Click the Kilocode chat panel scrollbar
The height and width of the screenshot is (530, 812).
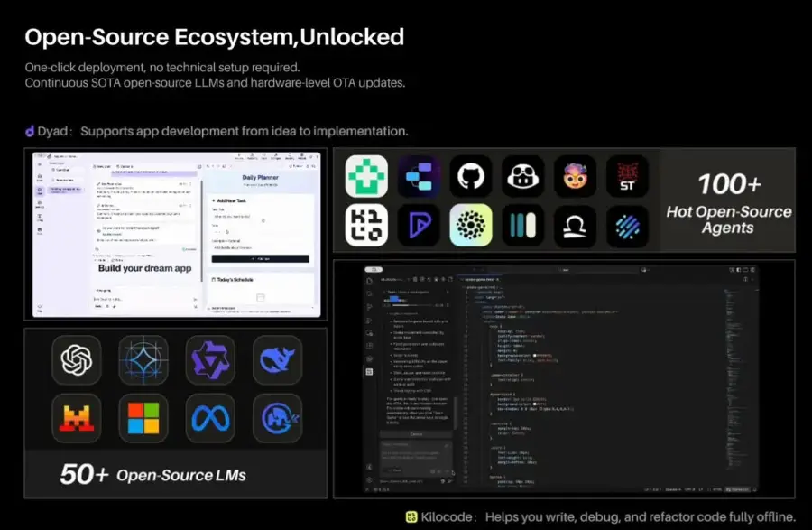456,413
